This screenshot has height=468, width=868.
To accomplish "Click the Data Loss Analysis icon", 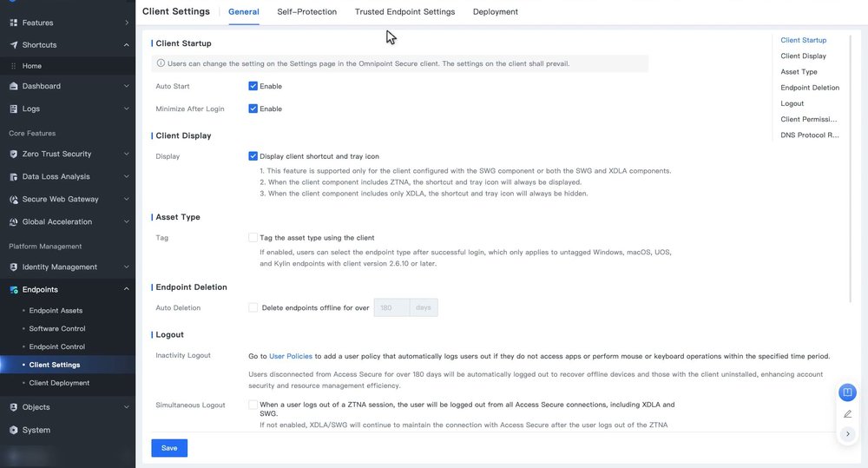I will point(13,176).
